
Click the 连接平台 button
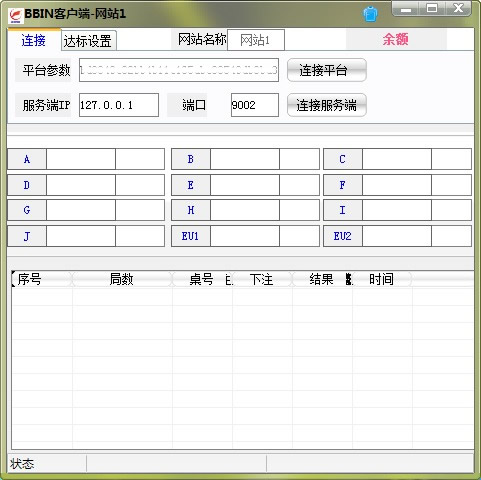pyautogui.click(x=327, y=70)
